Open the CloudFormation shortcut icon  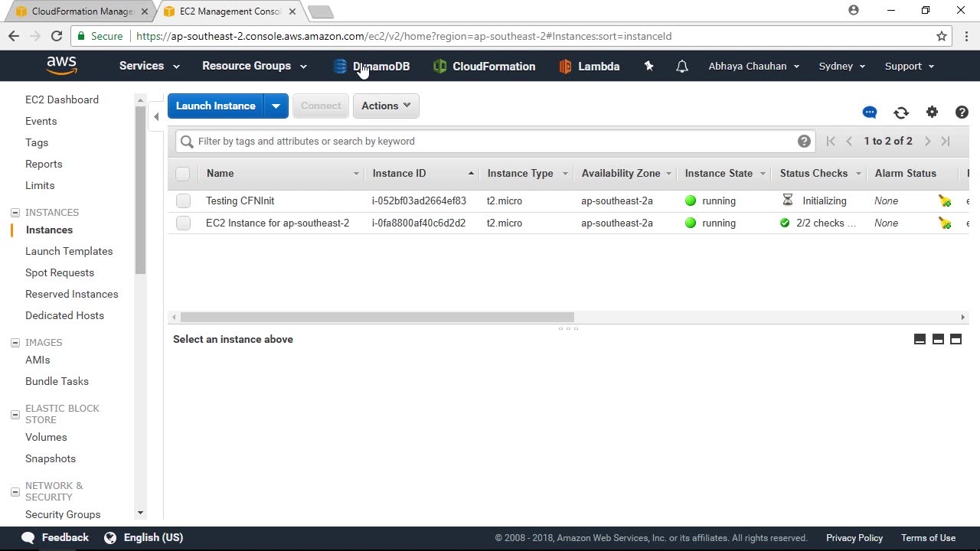point(439,67)
